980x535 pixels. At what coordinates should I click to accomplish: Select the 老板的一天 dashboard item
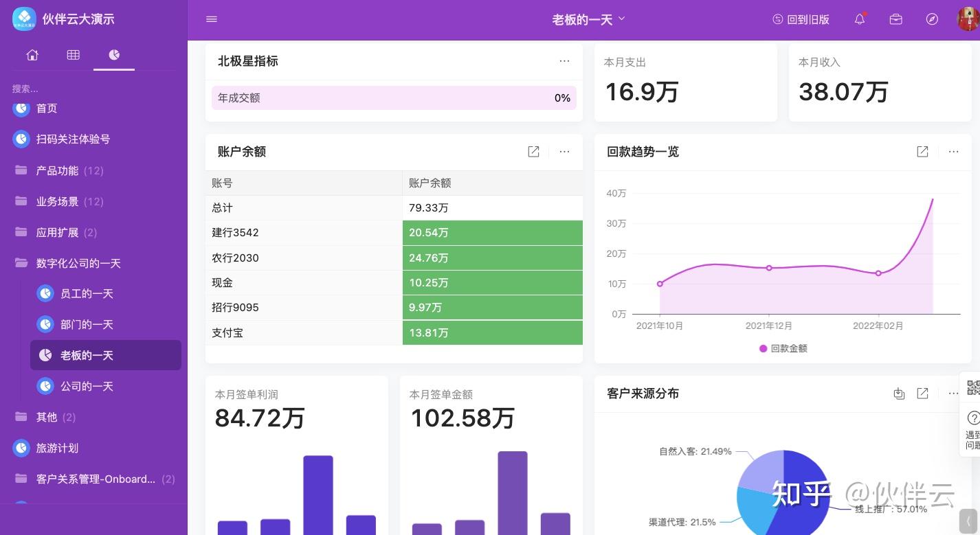[x=106, y=355]
